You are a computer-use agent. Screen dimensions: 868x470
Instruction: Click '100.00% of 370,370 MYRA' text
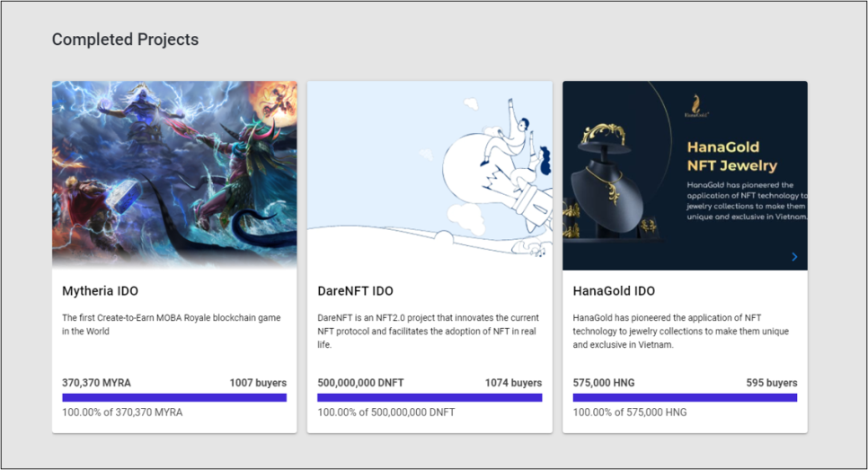point(122,412)
